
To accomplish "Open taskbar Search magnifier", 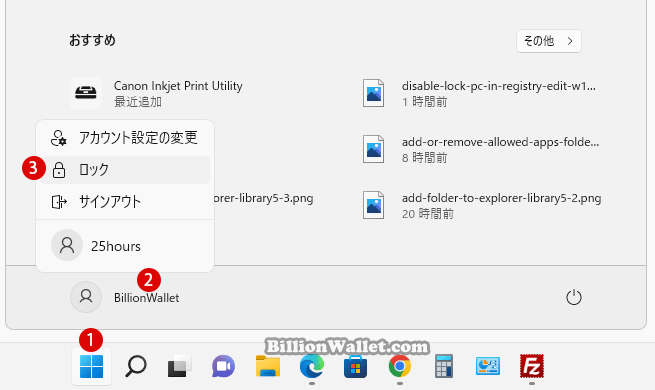I will tap(136, 366).
